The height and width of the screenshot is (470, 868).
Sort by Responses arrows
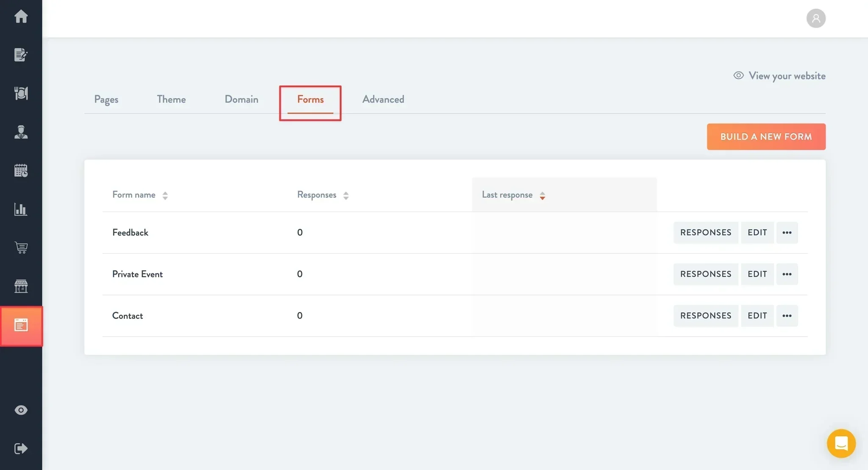(x=346, y=195)
